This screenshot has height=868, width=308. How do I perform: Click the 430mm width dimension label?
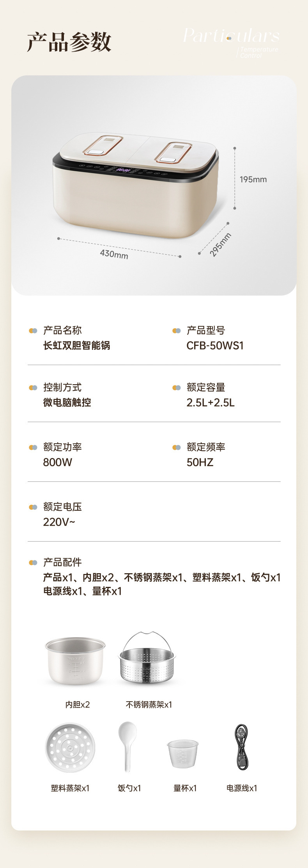114,254
